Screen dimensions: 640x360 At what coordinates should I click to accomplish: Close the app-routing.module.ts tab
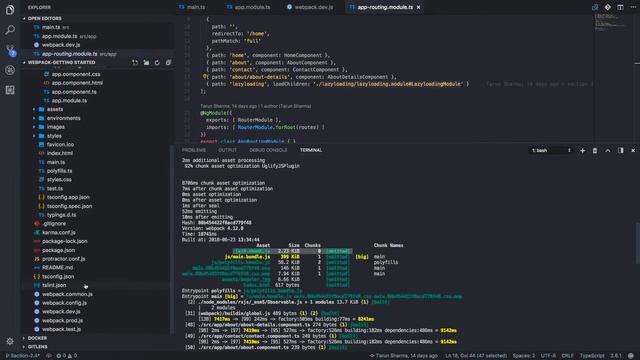418,7
